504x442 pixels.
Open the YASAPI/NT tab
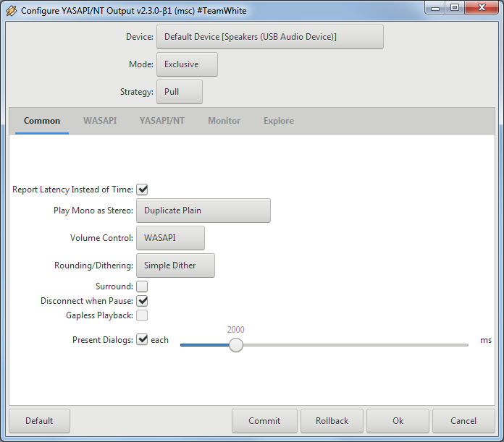tap(162, 121)
